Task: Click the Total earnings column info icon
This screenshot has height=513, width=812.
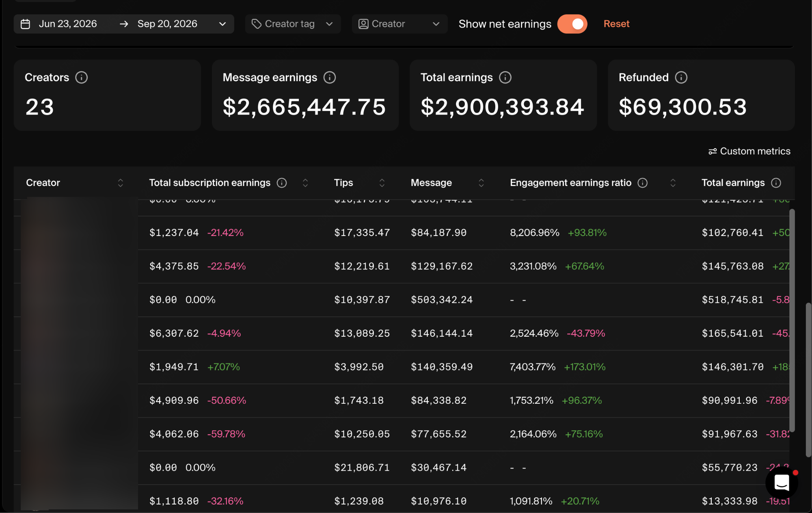Action: coord(776,183)
